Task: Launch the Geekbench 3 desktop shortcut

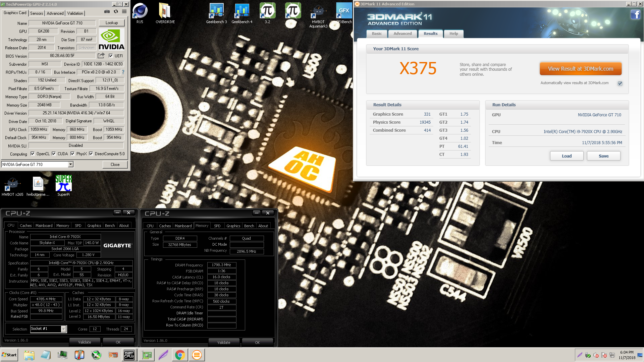Action: tap(216, 13)
